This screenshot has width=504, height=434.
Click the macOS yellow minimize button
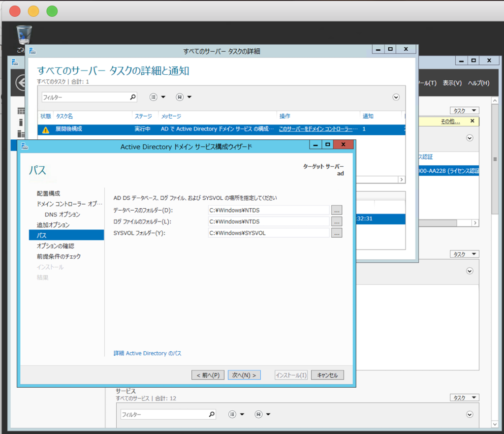click(33, 11)
